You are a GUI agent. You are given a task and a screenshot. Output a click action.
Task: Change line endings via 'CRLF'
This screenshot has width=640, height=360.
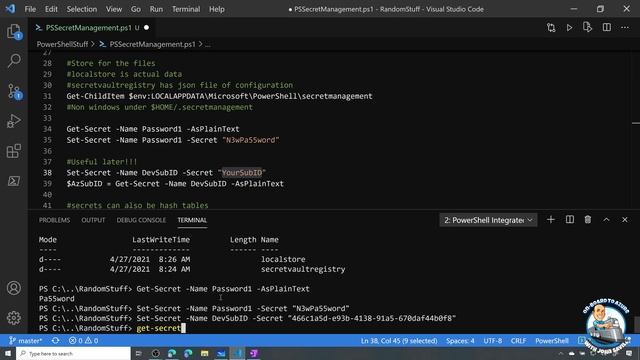[x=518, y=340]
